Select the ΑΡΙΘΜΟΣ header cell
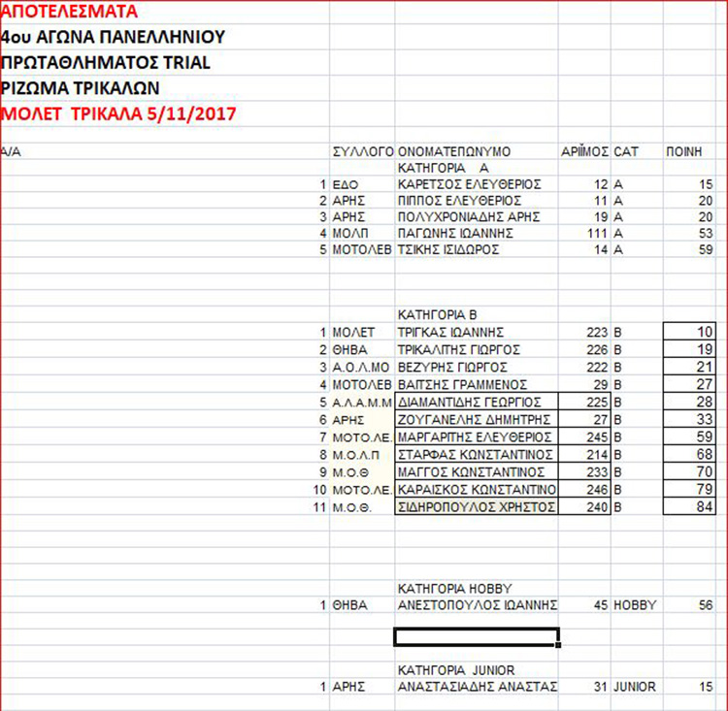 pyautogui.click(x=584, y=151)
